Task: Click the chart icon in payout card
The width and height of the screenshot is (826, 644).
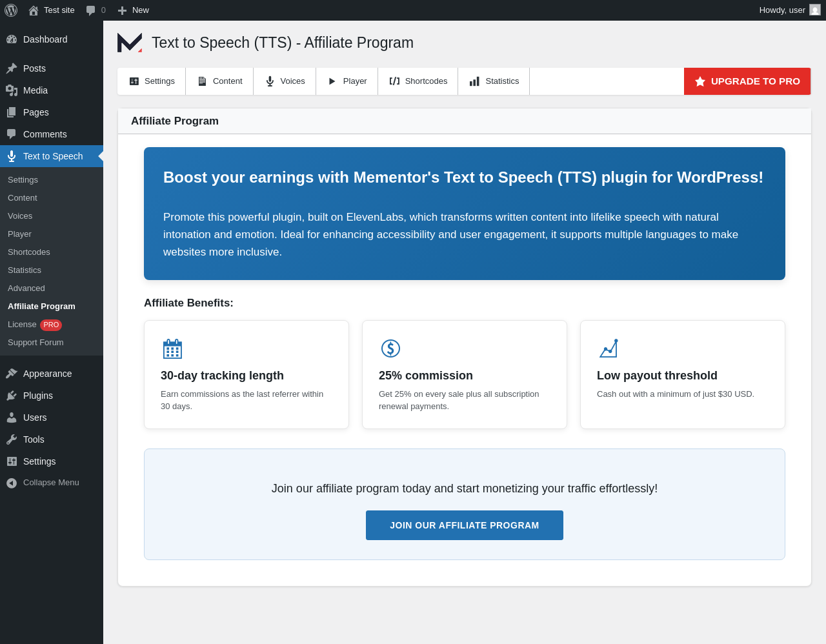Action: pyautogui.click(x=609, y=348)
